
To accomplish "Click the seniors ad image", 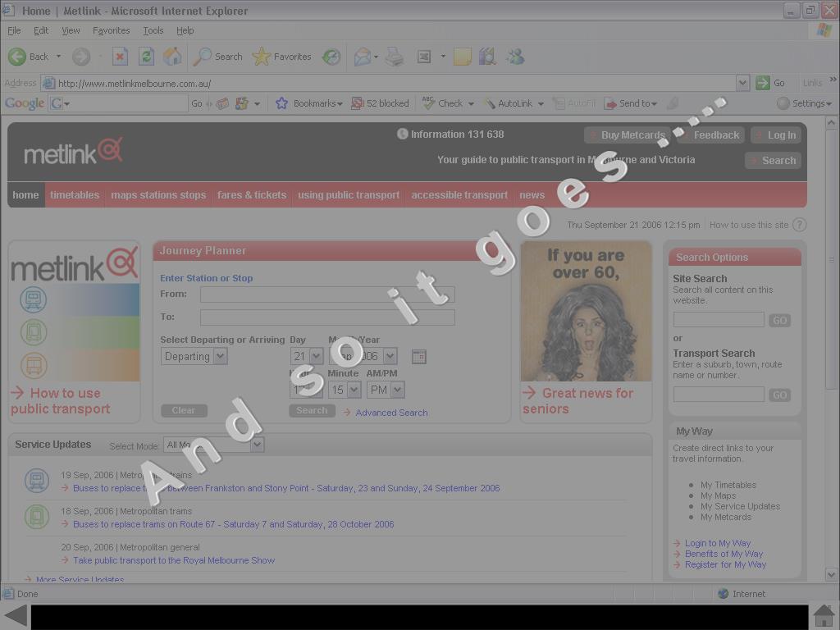I will pos(586,311).
